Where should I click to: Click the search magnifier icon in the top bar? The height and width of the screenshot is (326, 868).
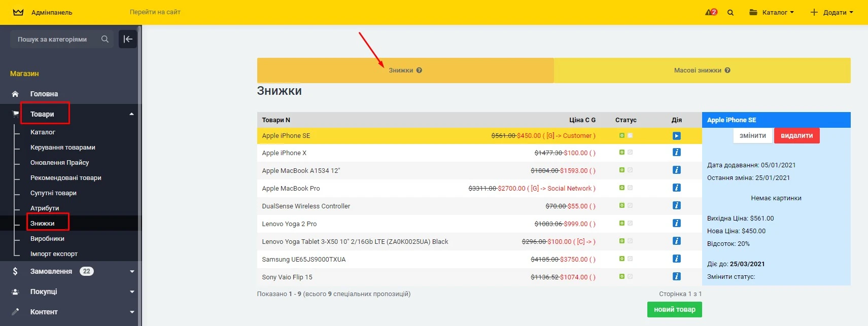[x=731, y=13]
